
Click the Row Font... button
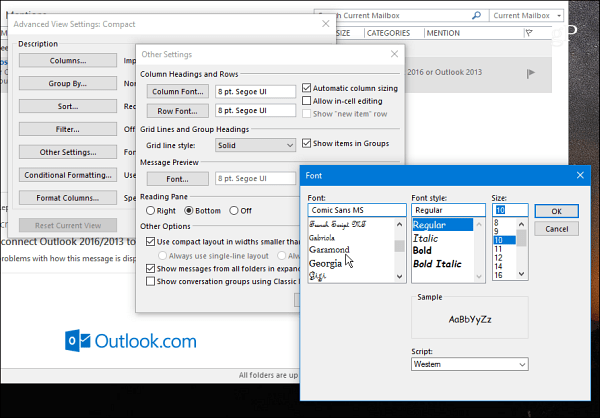[178, 111]
